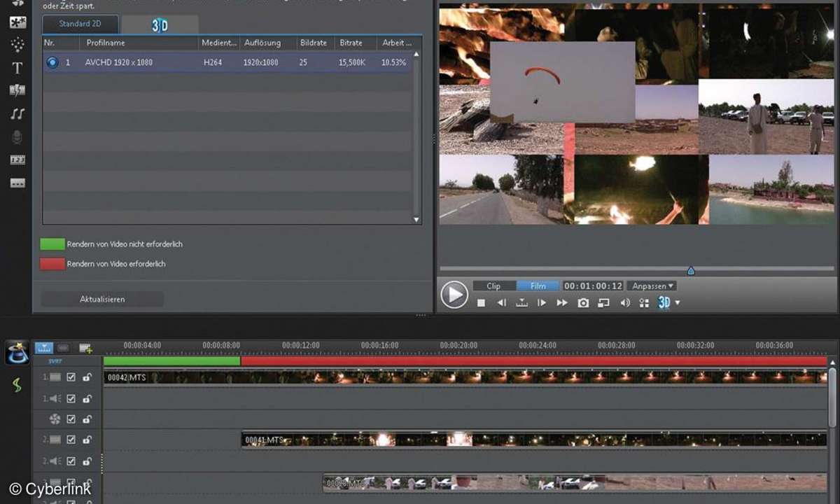Open the Audio Mixing room
This screenshot has width=840, height=504.
(x=17, y=113)
